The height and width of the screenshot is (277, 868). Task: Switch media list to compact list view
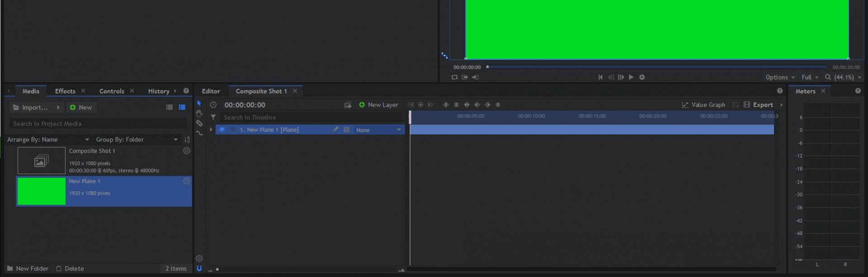[170, 108]
